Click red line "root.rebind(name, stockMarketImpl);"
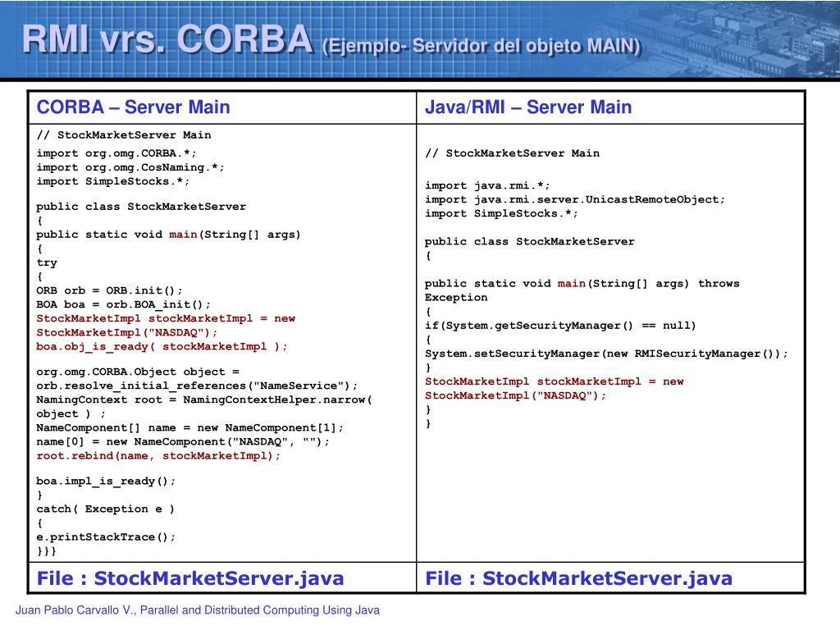Viewport: 840px width, 630px height. pyautogui.click(x=158, y=456)
